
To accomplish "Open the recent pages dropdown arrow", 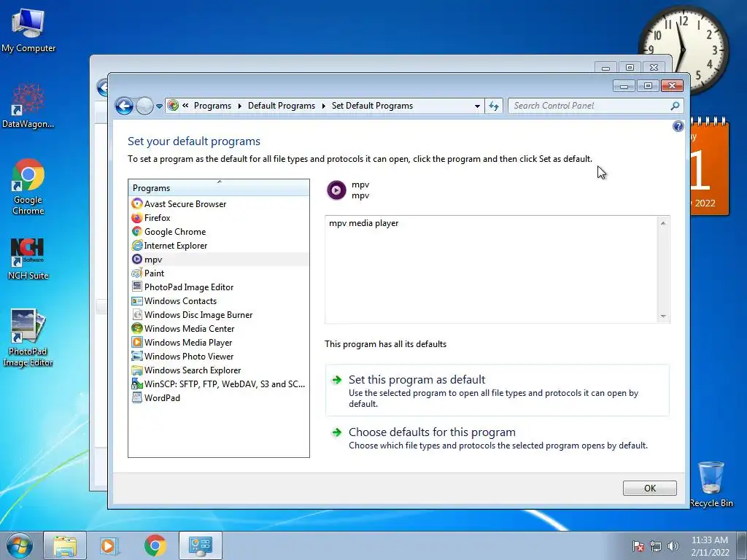I will [x=159, y=106].
